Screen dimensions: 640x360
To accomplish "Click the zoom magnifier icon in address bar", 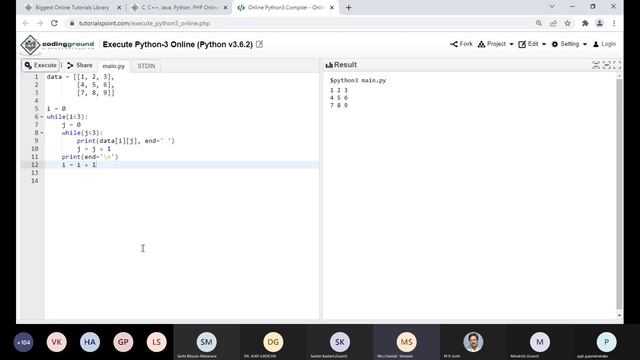I will pos(539,23).
